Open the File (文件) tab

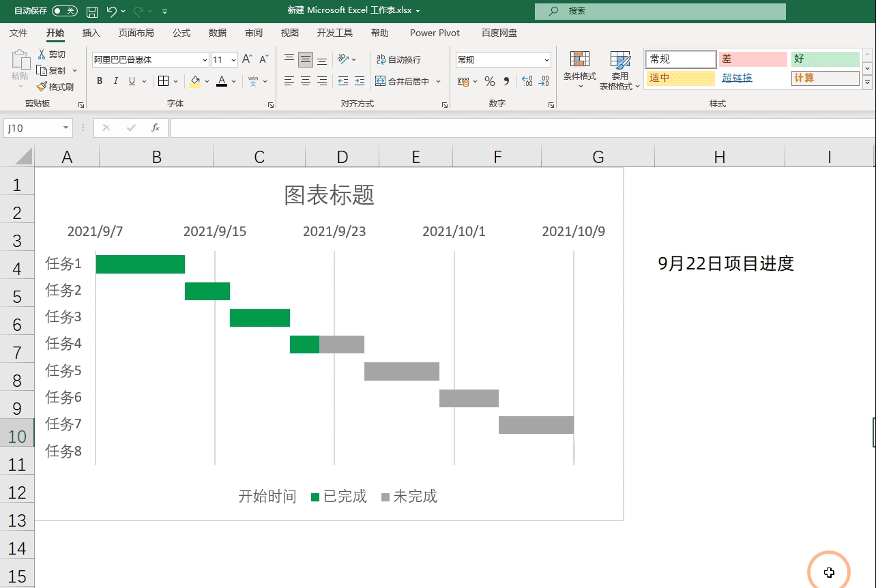(18, 33)
